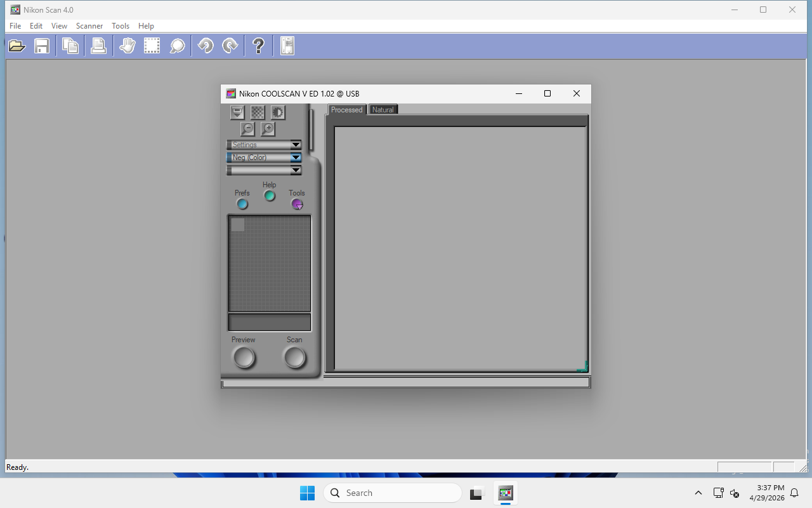Image resolution: width=812 pixels, height=508 pixels.
Task: Click the round Preview button
Action: (x=244, y=358)
